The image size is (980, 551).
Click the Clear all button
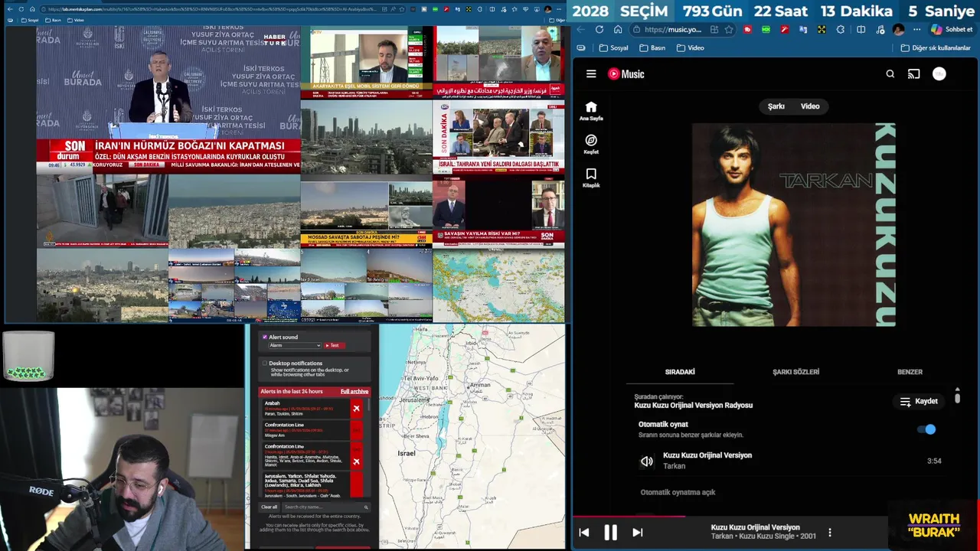269,507
